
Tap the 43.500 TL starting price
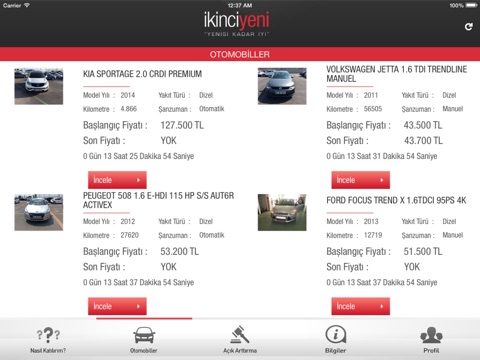[423, 125]
